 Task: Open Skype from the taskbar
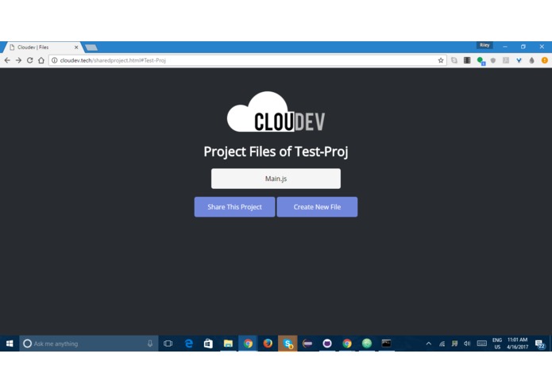pyautogui.click(x=288, y=344)
